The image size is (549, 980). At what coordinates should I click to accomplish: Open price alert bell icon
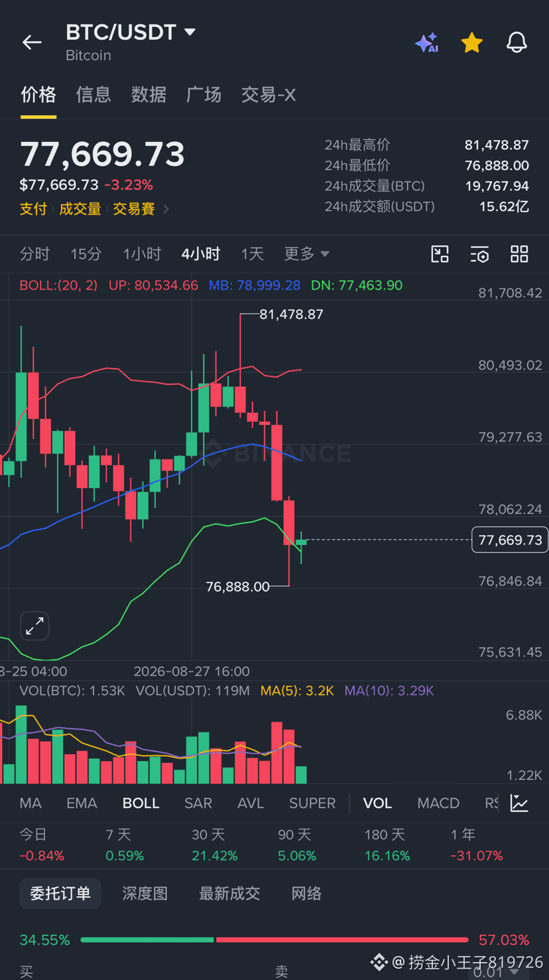[517, 42]
